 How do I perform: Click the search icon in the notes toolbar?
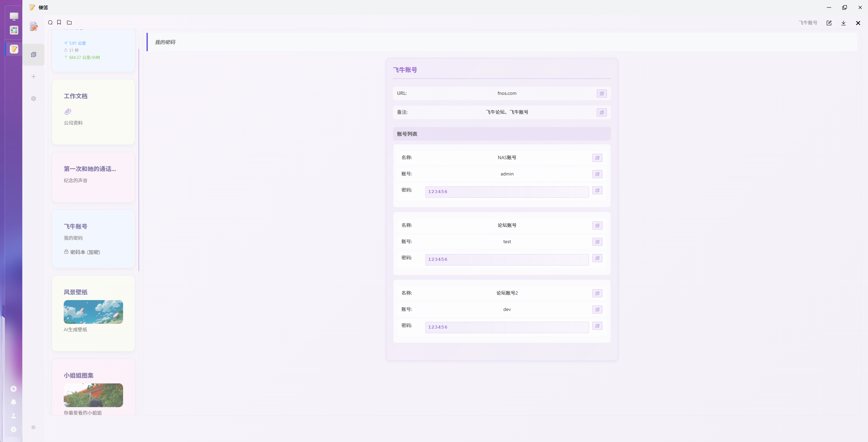[50, 23]
